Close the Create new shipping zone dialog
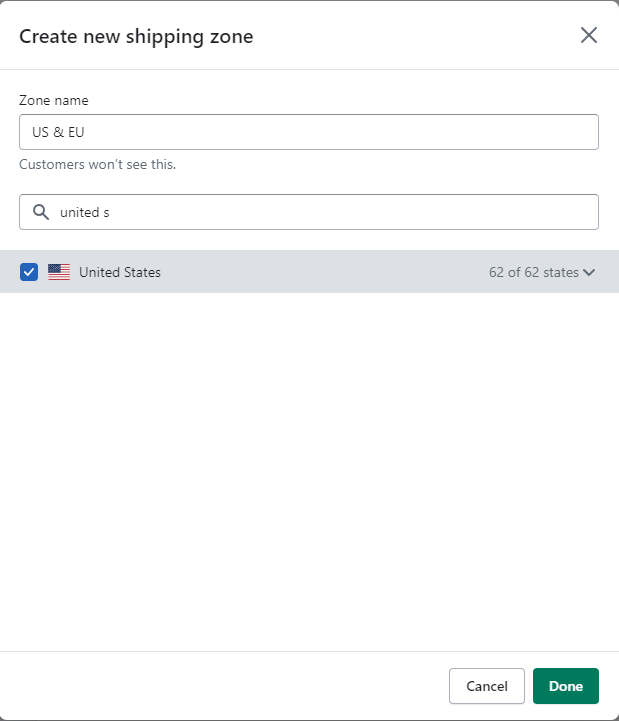Screen dimensions: 619x721 click(x=589, y=35)
